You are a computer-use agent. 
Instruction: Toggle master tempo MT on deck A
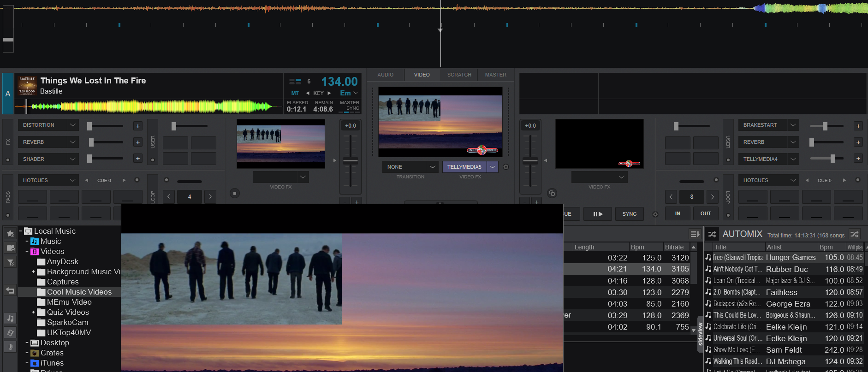click(295, 93)
